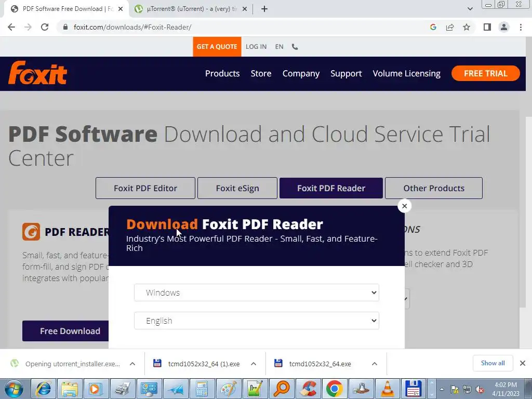The height and width of the screenshot is (399, 532).
Task: Click the address bar URL
Action: (x=132, y=27)
